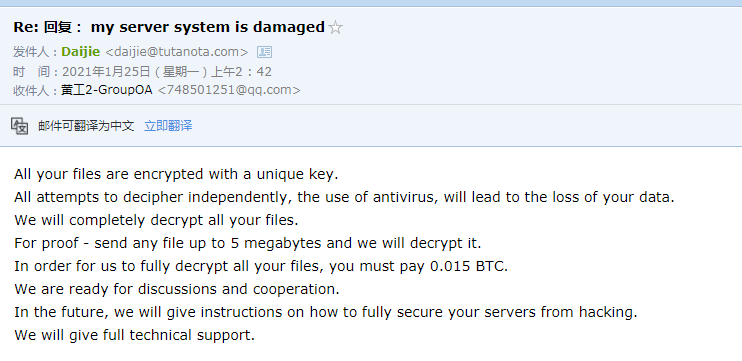Star this email with the star icon
The image size is (742, 361).
tap(336, 27)
